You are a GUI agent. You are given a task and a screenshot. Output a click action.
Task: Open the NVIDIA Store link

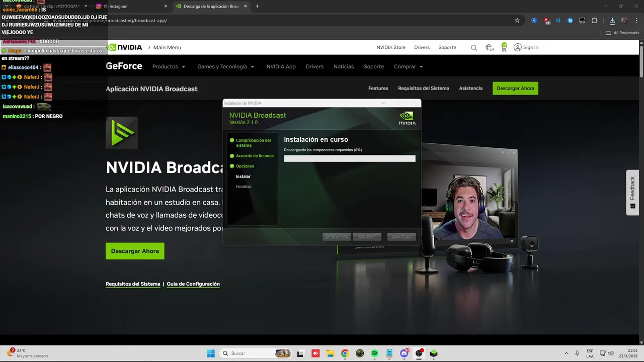point(391,47)
